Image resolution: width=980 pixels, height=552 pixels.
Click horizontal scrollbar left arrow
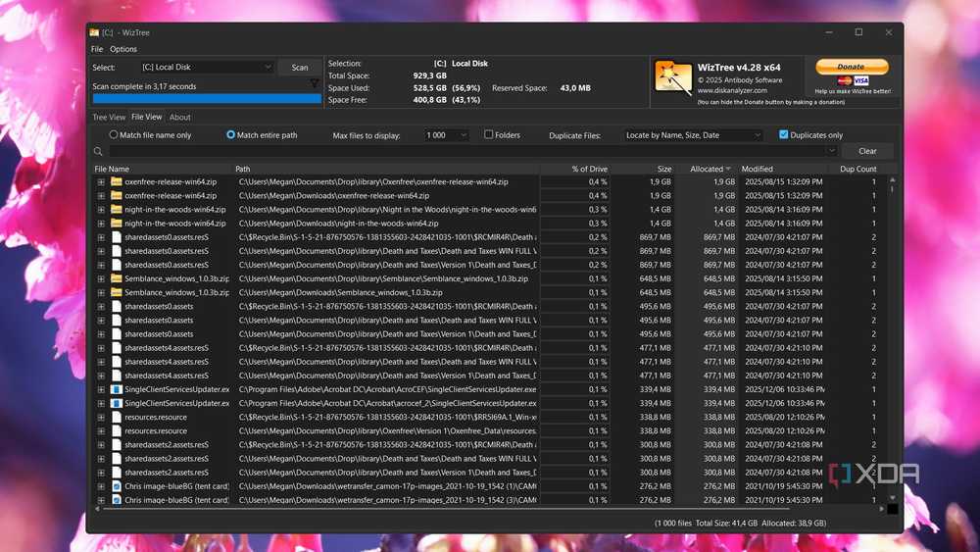(x=97, y=509)
